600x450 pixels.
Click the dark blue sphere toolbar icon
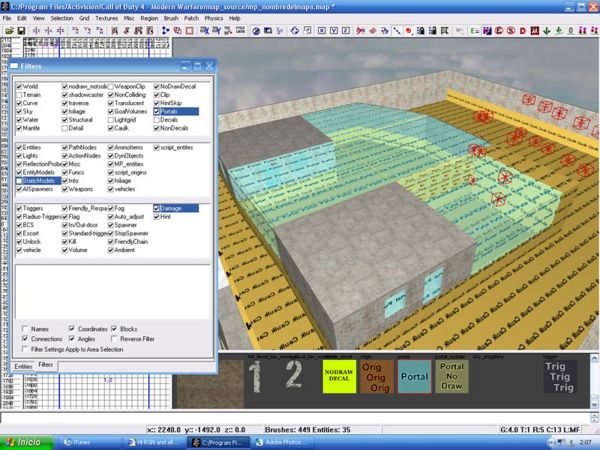(x=256, y=31)
